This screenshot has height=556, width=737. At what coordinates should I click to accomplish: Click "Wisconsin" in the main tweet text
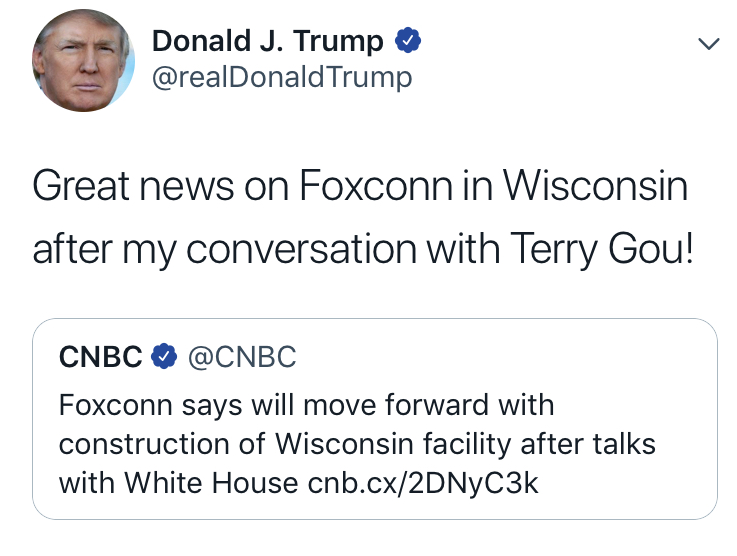(594, 186)
